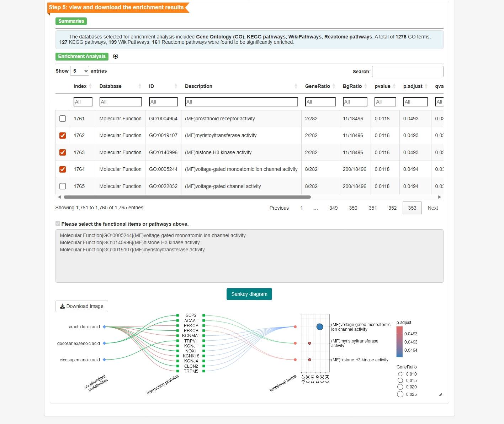Viewport: 504px width, 424px height.
Task: Sort table by p.adjust column arrows
Action: click(x=426, y=86)
